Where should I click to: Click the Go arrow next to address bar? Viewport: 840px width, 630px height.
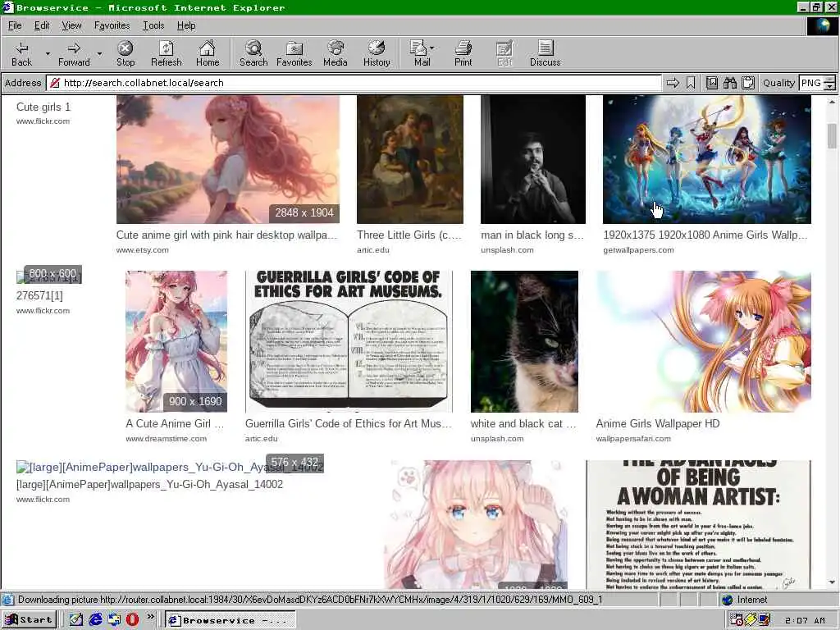tap(673, 83)
